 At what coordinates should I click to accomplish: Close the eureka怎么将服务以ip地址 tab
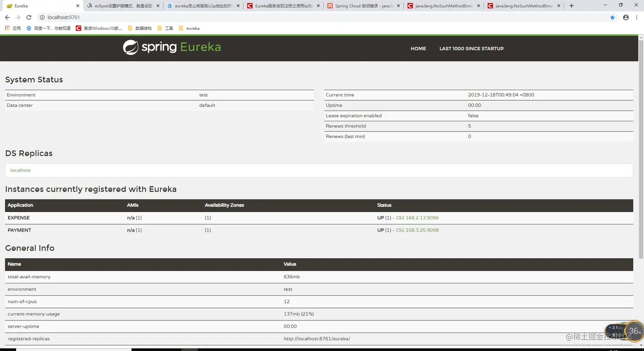click(238, 6)
